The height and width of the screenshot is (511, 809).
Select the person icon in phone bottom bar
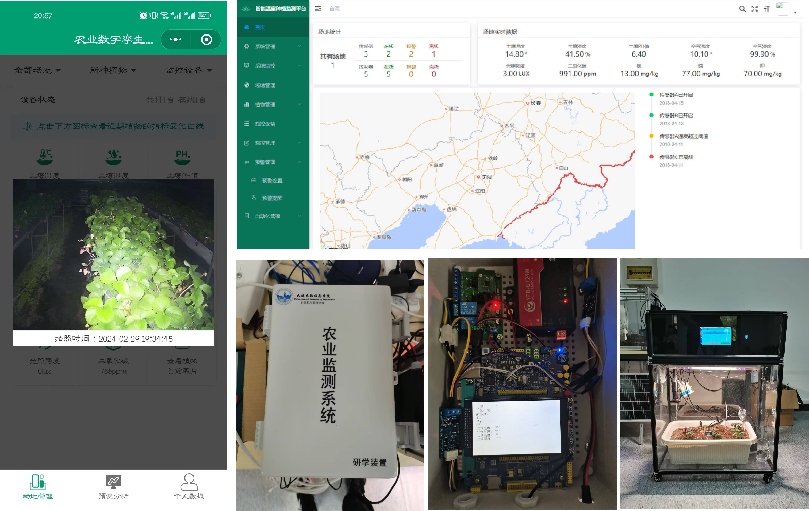(x=189, y=482)
